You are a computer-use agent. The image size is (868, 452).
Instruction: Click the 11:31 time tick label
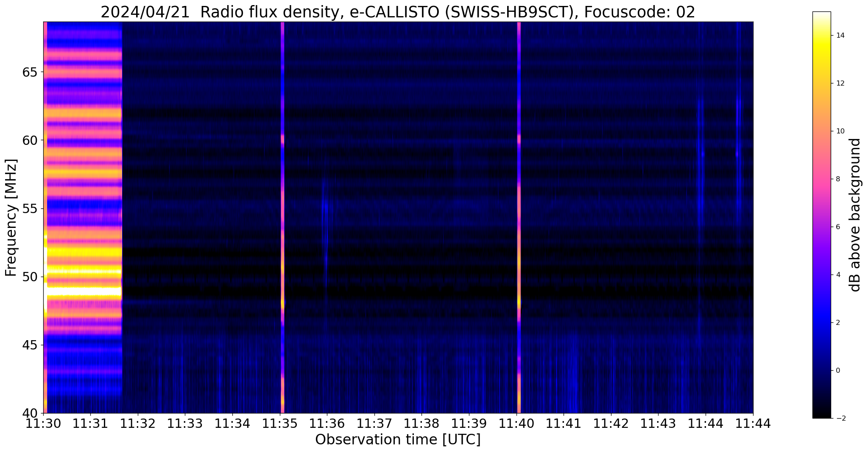pyautogui.click(x=91, y=423)
